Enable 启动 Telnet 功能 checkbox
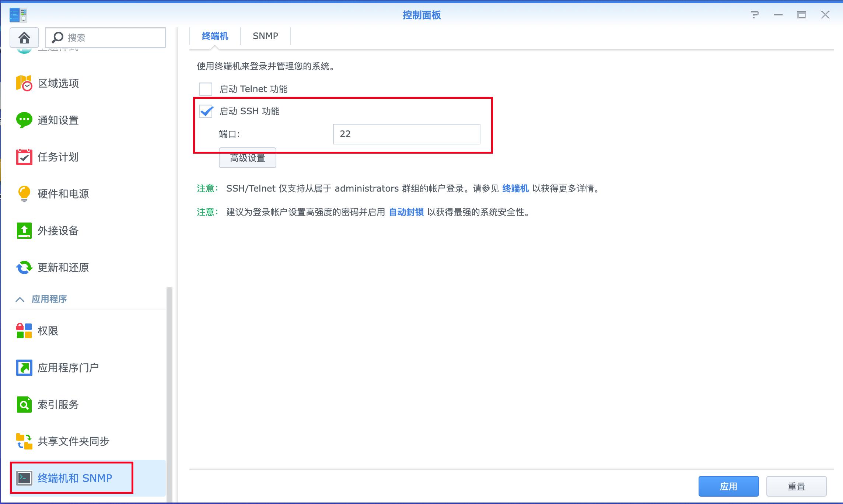This screenshot has width=843, height=504. tap(205, 89)
